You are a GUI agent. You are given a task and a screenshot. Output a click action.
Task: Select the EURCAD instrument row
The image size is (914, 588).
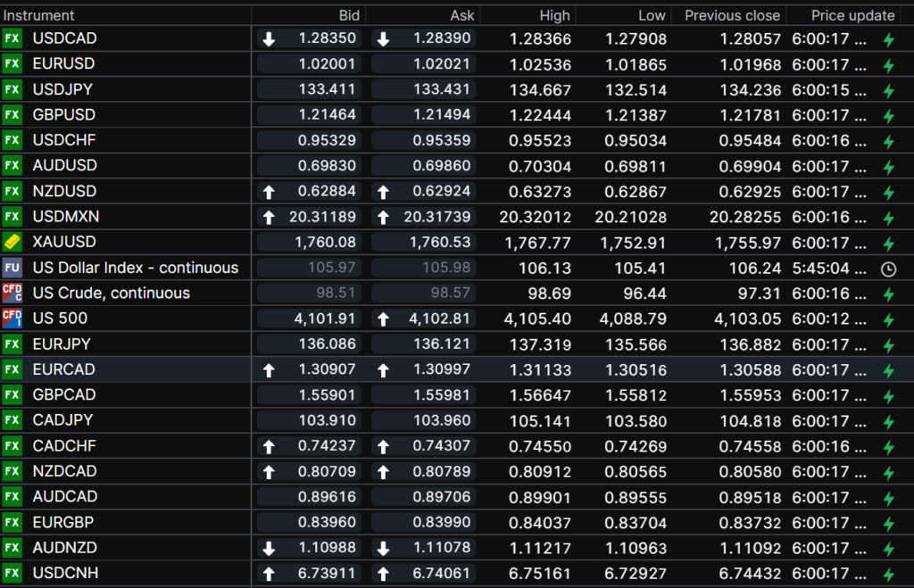[63, 369]
